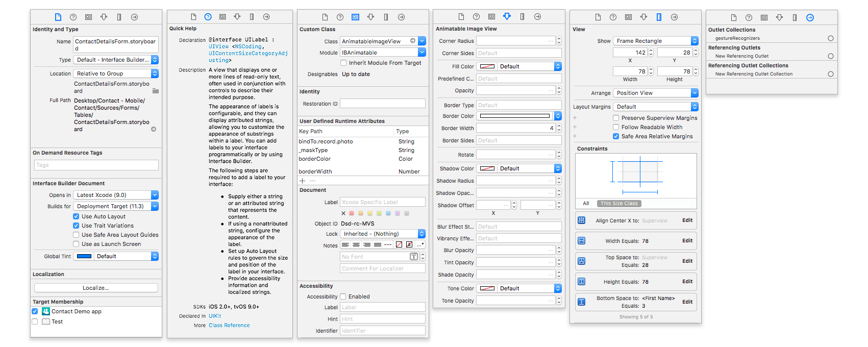
Task: Edit the Height Equals constraint
Action: (x=687, y=282)
